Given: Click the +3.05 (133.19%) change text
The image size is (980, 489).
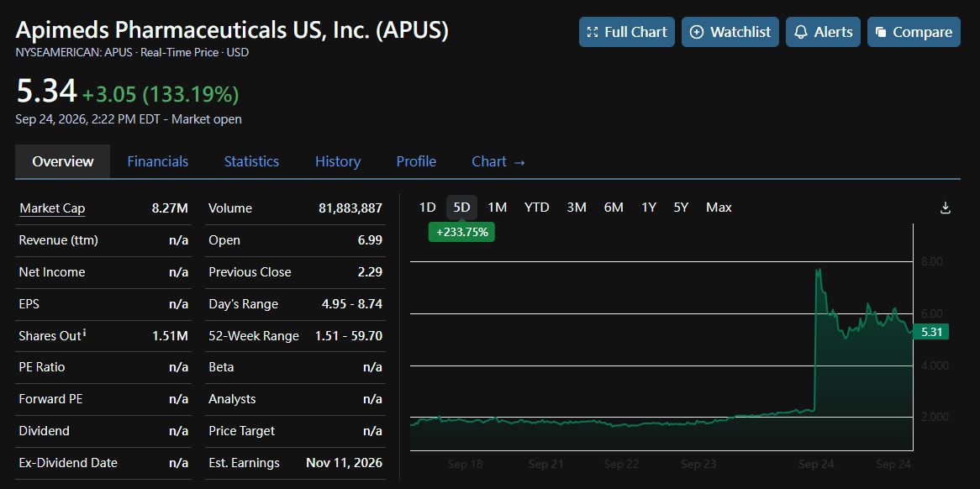Looking at the screenshot, I should [161, 94].
